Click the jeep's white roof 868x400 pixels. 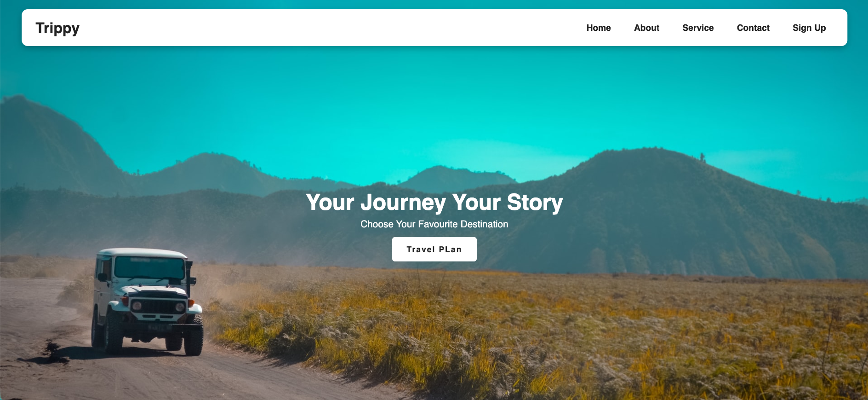tap(143, 253)
